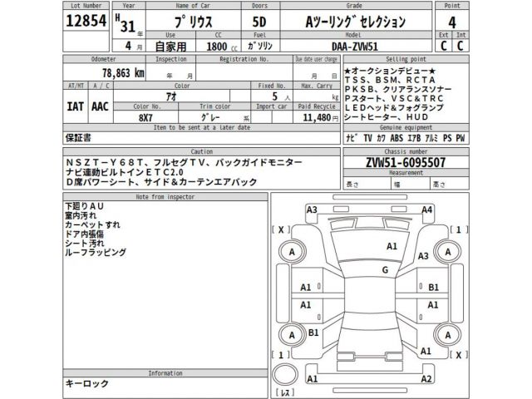Select ABS in genuine equipment

pyautogui.click(x=397, y=138)
